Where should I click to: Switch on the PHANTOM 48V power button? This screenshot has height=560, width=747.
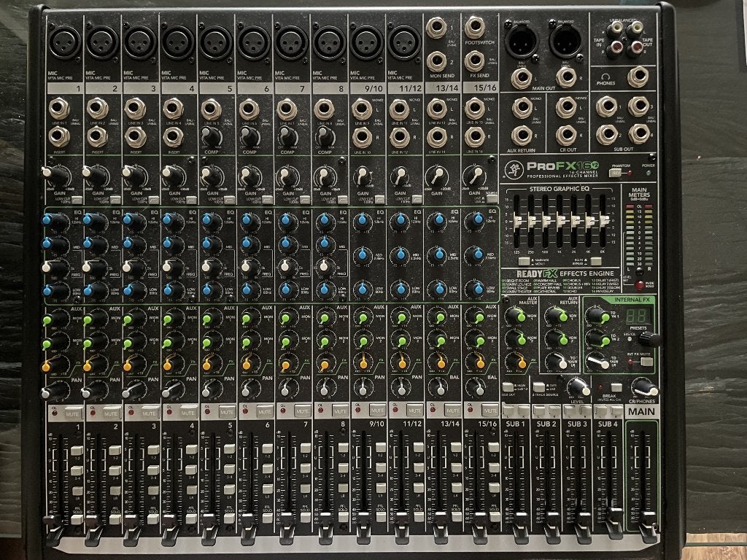click(x=616, y=172)
